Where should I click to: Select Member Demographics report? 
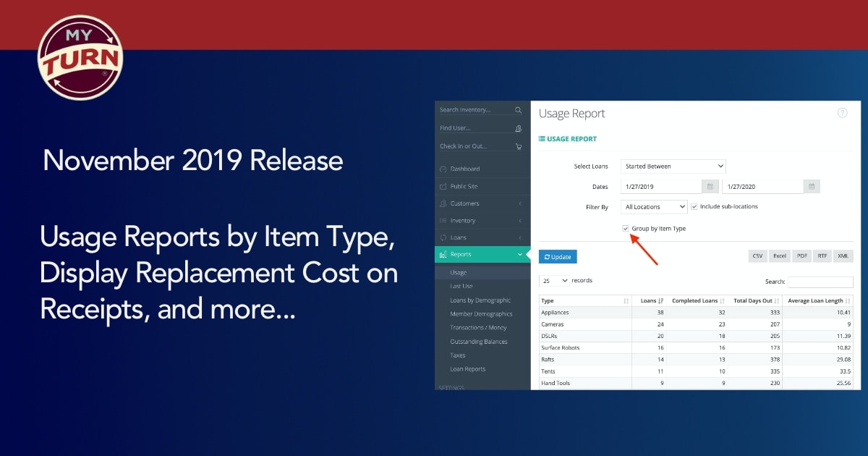(x=480, y=314)
